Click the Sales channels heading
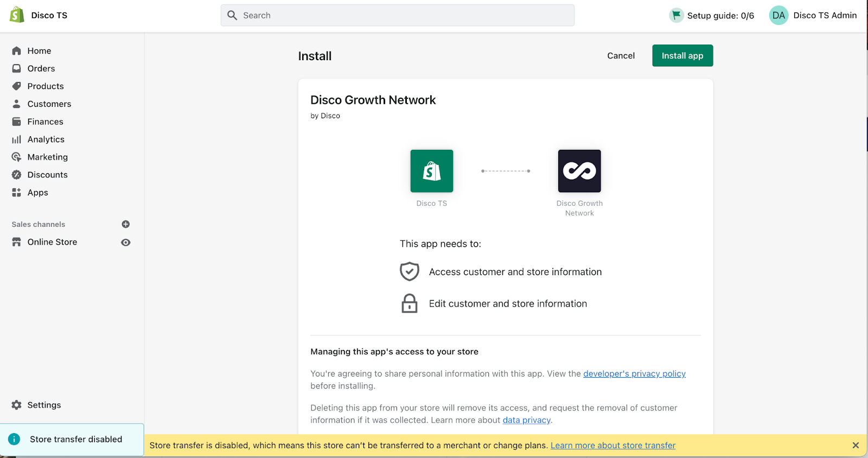 [x=39, y=224]
